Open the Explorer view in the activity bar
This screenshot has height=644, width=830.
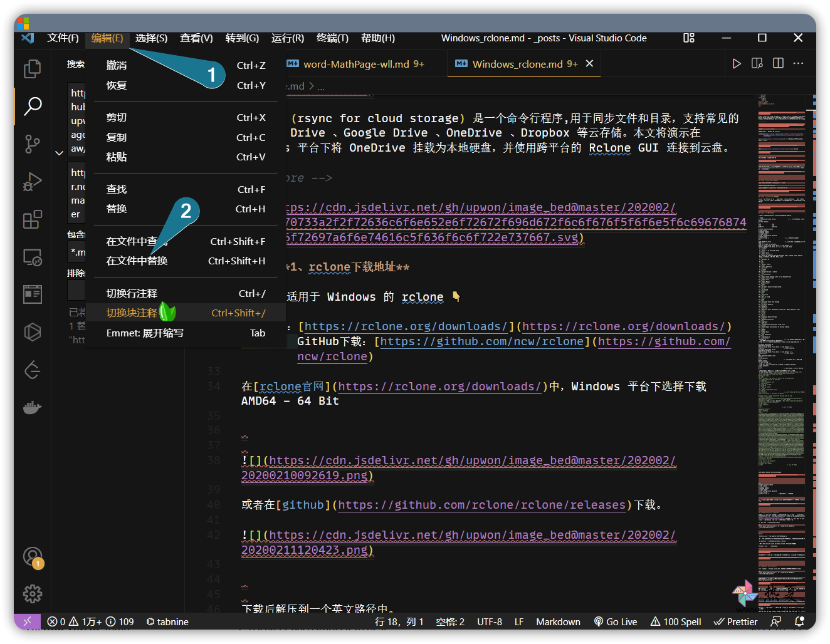tap(33, 68)
